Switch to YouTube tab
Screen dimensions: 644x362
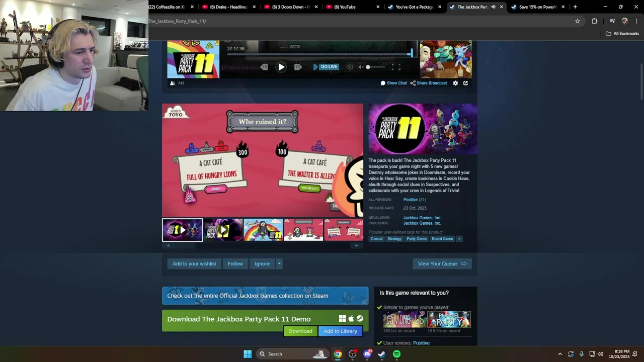352,7
